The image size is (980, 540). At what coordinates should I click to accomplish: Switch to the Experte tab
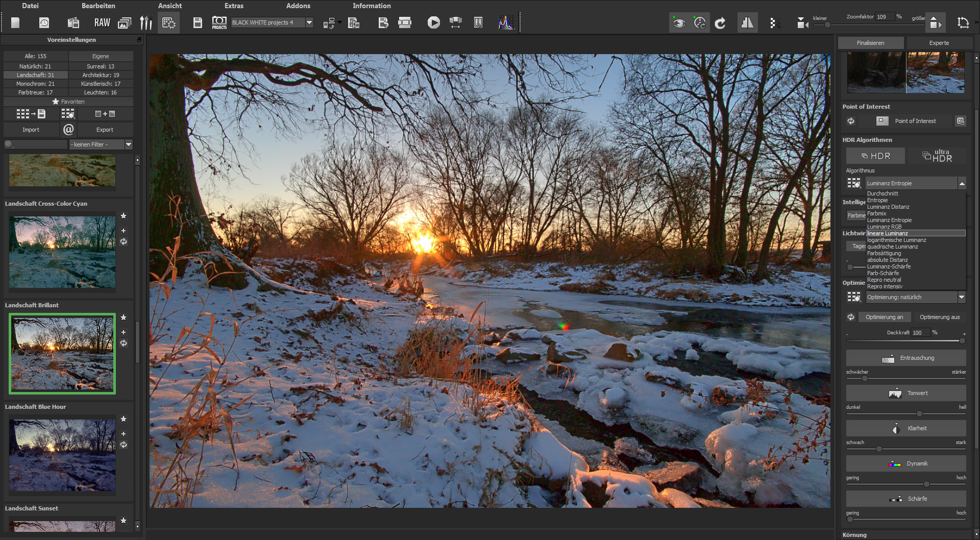pyautogui.click(x=939, y=43)
